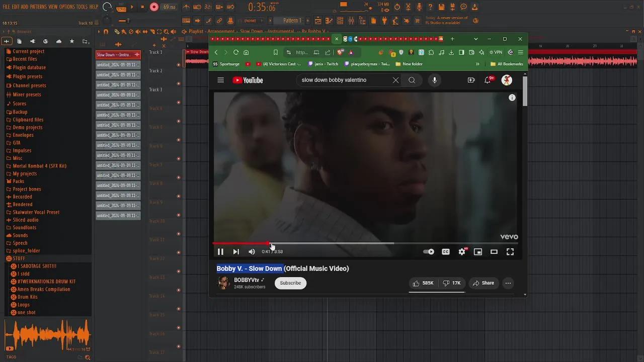Image resolution: width=644 pixels, height=362 pixels.
Task: Toggle closed captions on the video
Action: (446, 252)
